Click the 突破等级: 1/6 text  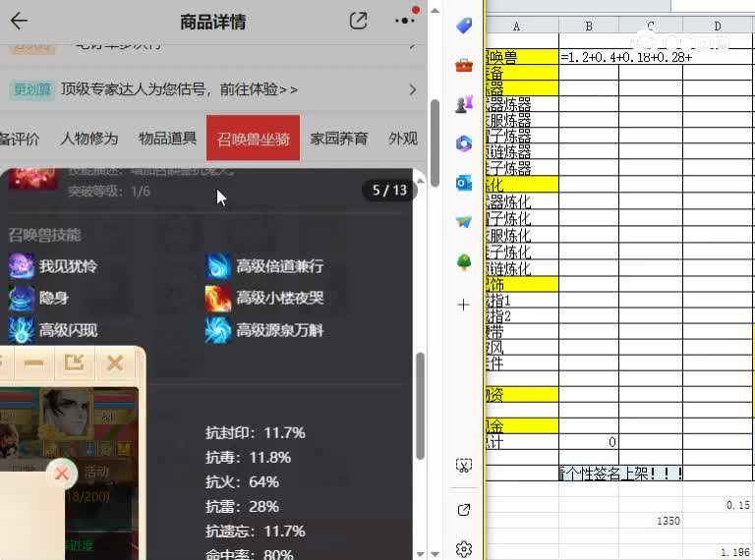coord(109,191)
